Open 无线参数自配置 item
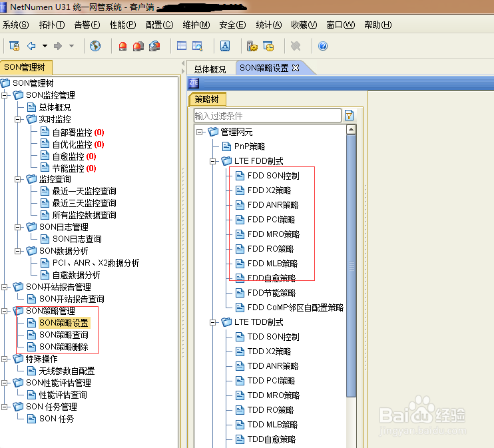494x448 pixels. tap(61, 371)
